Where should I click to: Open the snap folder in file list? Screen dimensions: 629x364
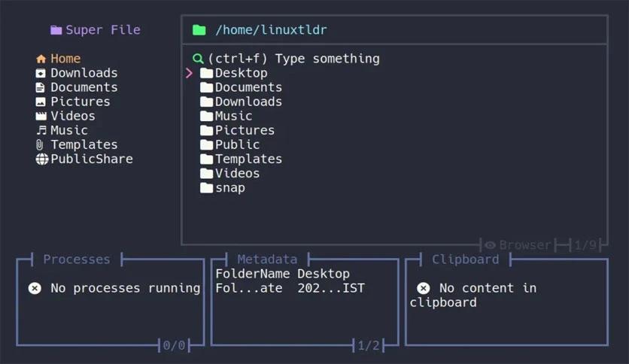tap(229, 187)
